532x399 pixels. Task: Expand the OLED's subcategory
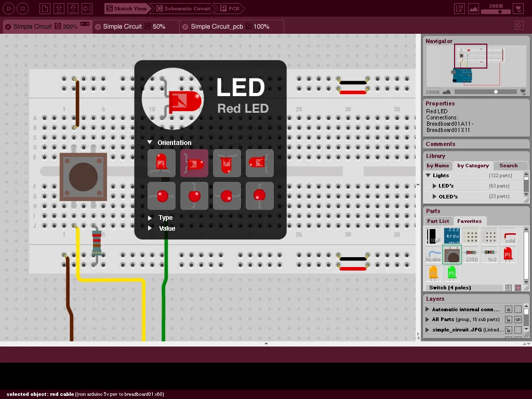click(434, 196)
